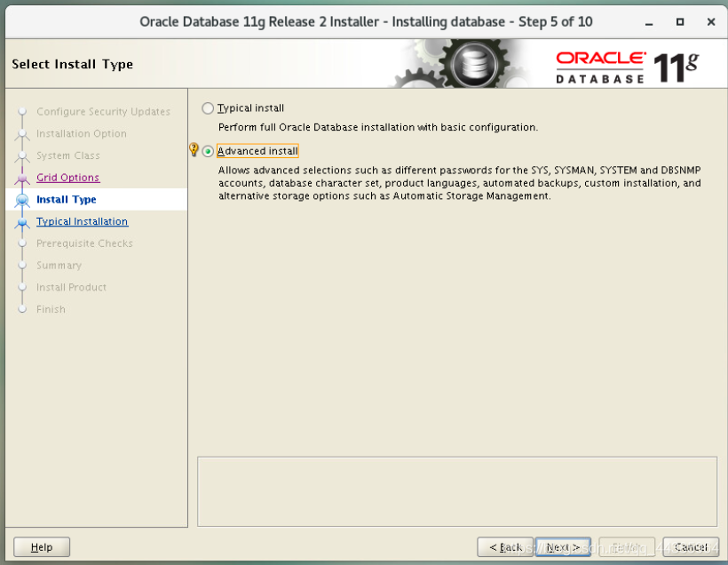The height and width of the screenshot is (565, 728).
Task: Click the empty message area box
Action: [x=457, y=491]
